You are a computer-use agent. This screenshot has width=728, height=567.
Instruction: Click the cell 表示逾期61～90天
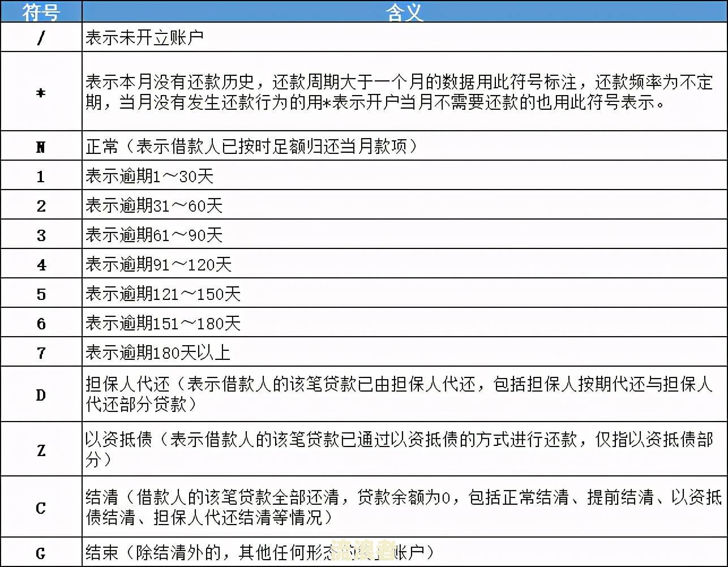tap(405, 234)
